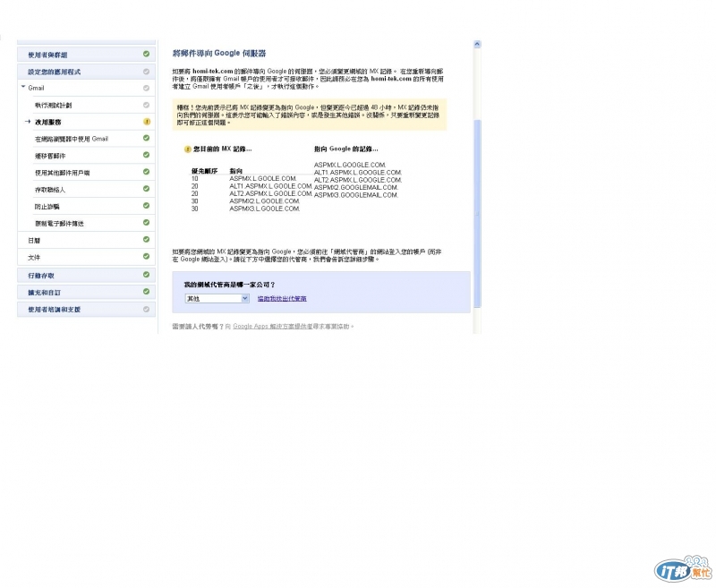Open the 其他 domain host dropdown

pyautogui.click(x=217, y=299)
